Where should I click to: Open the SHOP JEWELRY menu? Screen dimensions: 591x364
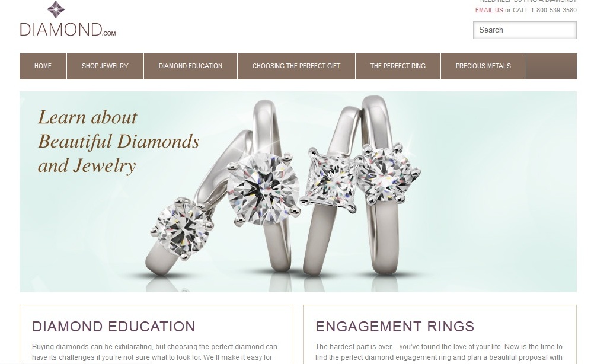pos(105,66)
